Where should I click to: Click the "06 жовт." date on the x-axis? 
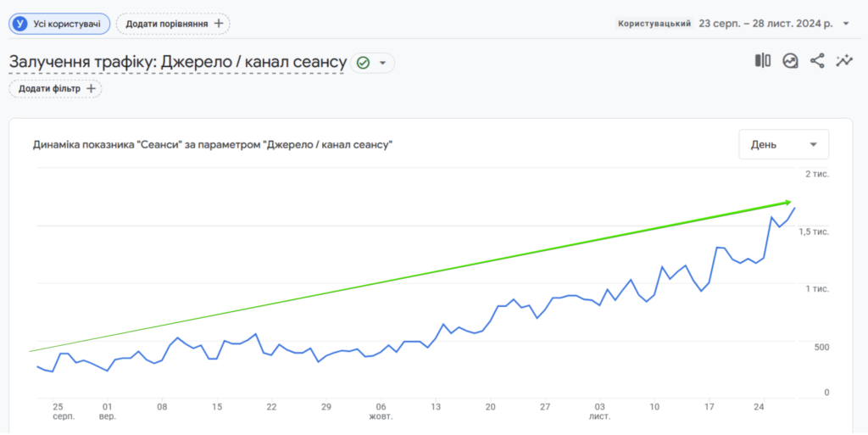point(381,411)
